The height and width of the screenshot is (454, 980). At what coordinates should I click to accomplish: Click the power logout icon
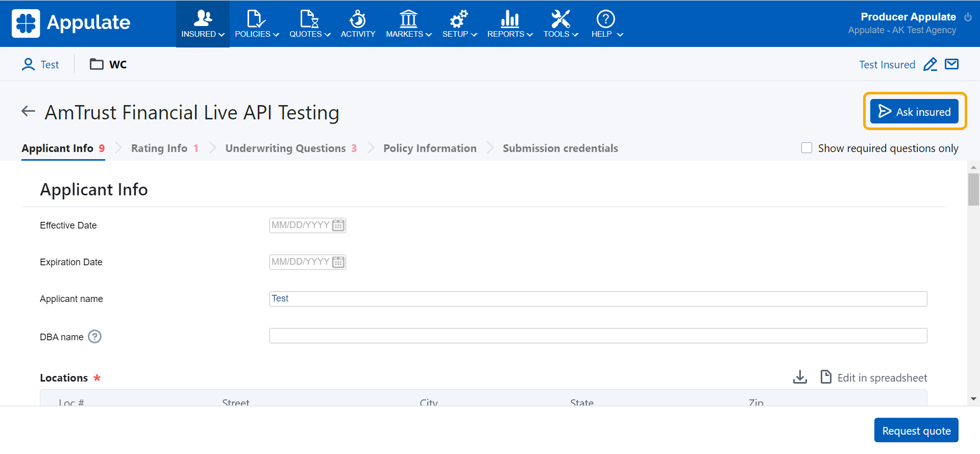pos(968,17)
